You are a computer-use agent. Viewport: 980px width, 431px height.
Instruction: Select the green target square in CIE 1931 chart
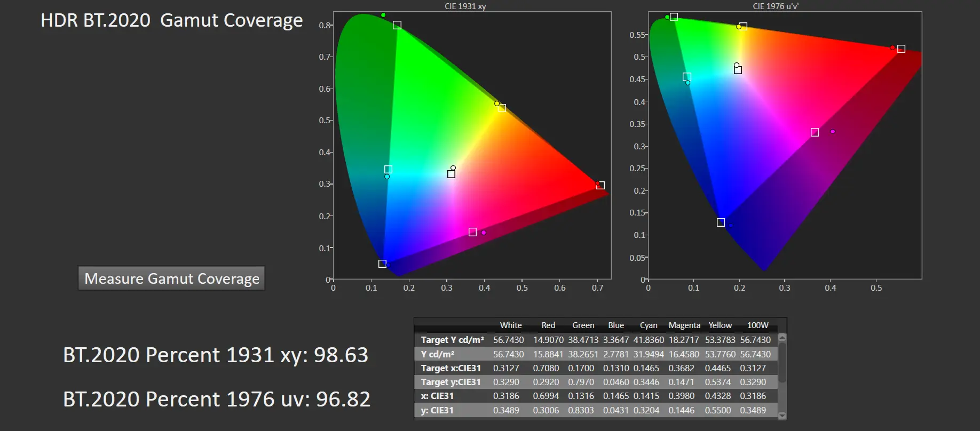coord(397,25)
